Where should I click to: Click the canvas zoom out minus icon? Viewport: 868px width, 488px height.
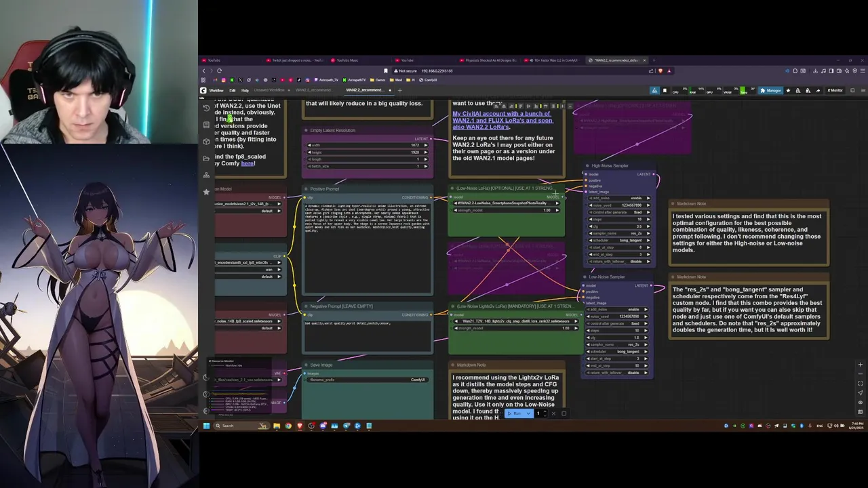[861, 374]
